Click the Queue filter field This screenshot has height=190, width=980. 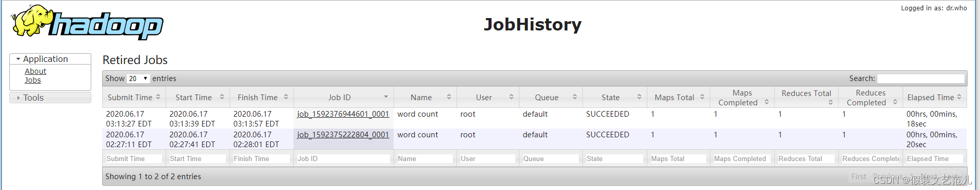pyautogui.click(x=550, y=159)
